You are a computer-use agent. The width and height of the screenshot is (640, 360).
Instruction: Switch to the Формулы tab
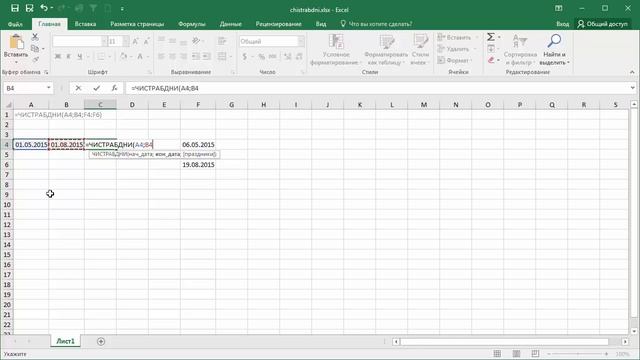coord(192,24)
